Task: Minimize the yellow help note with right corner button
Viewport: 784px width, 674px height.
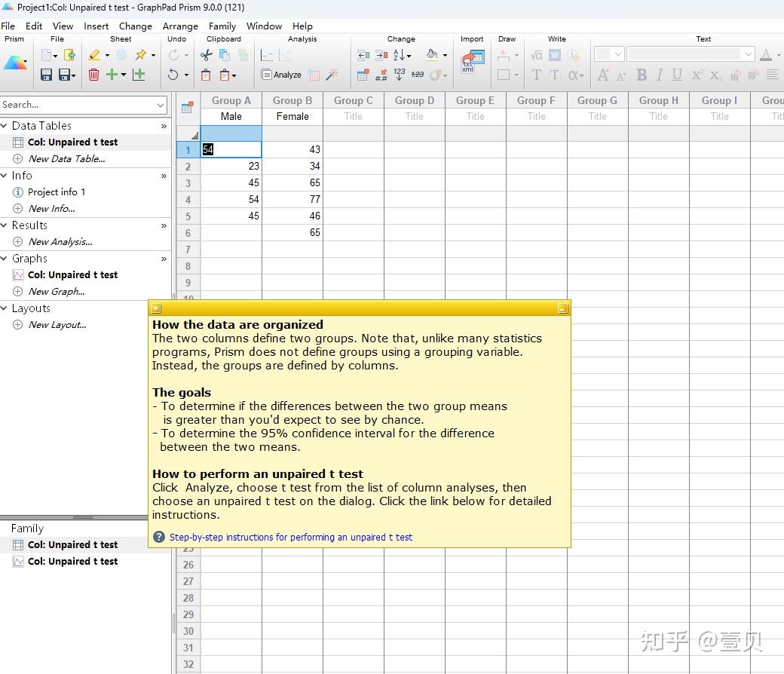Action: pos(562,308)
